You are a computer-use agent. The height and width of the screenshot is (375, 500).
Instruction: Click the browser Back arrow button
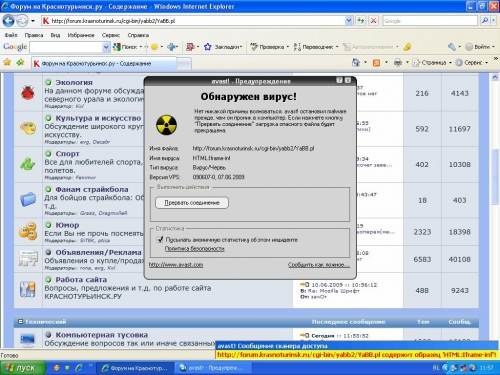point(8,21)
